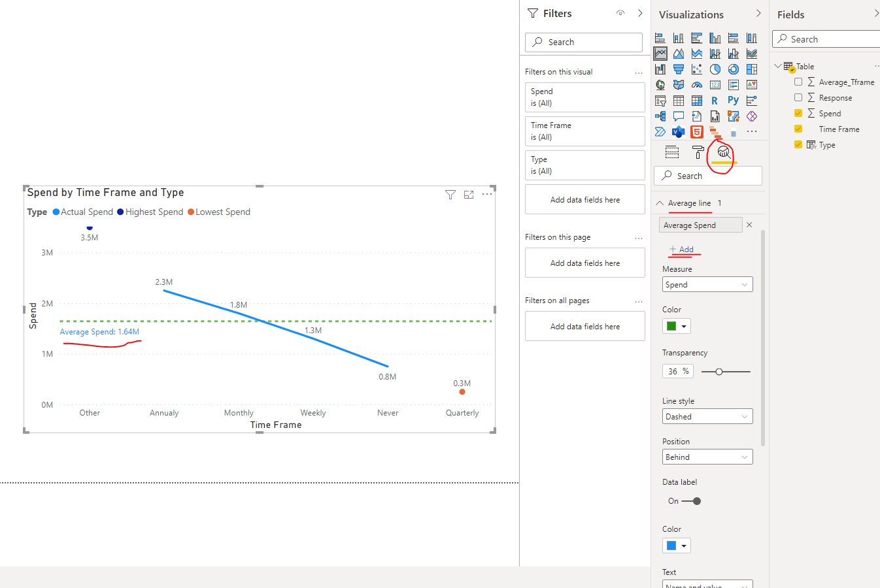Adjust the Transparency slider handle
This screenshot has height=588, width=880.
click(x=719, y=372)
